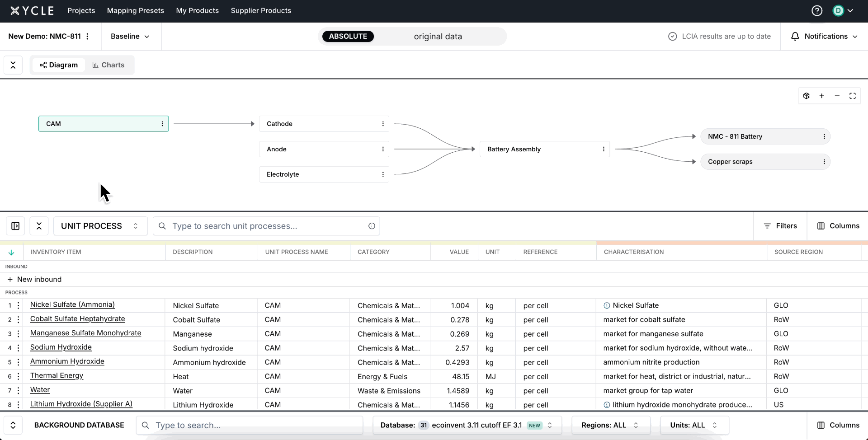The width and height of the screenshot is (868, 440).
Task: Toggle the background database panel expander
Action: 13,425
